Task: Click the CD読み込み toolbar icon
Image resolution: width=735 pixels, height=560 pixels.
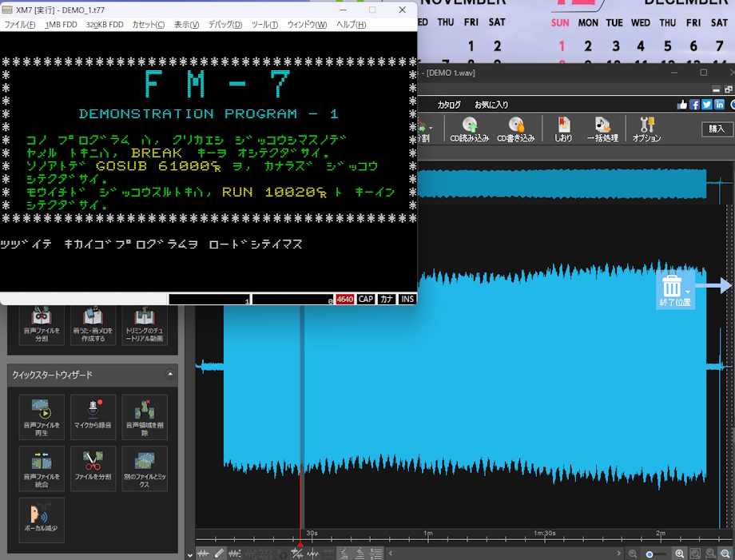Action: 469,129
